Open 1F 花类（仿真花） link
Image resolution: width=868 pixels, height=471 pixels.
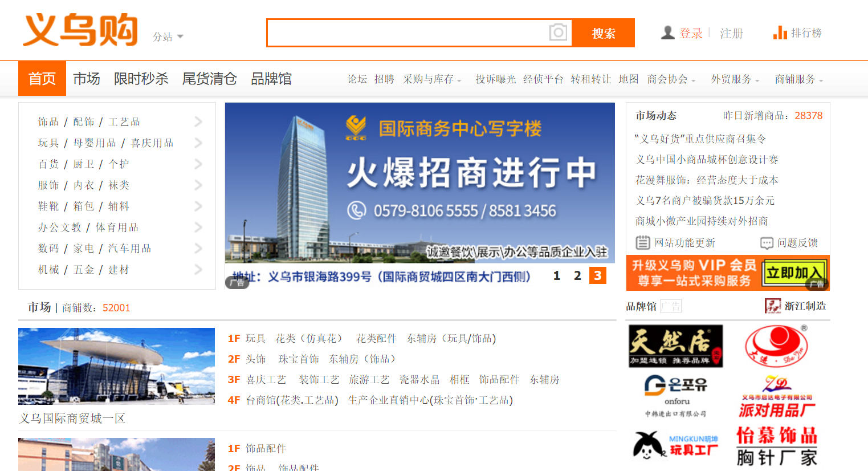(309, 339)
